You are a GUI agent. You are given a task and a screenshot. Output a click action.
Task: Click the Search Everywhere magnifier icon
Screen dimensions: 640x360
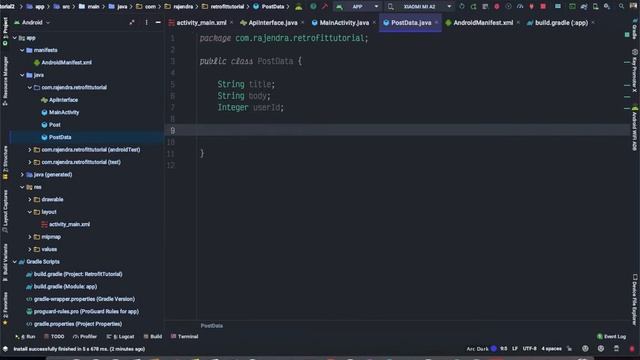tap(621, 7)
